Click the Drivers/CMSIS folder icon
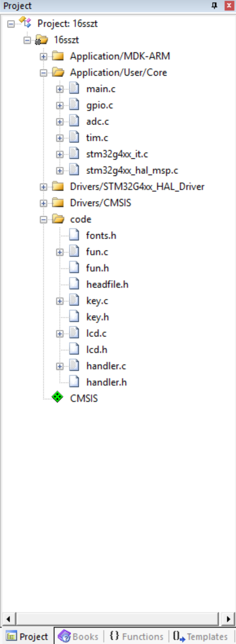This screenshot has height=644, width=236. 58,203
